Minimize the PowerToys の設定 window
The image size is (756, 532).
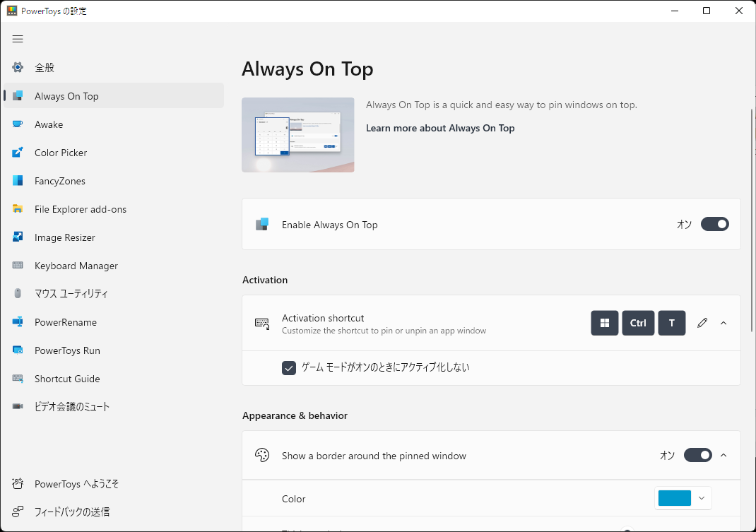click(675, 11)
